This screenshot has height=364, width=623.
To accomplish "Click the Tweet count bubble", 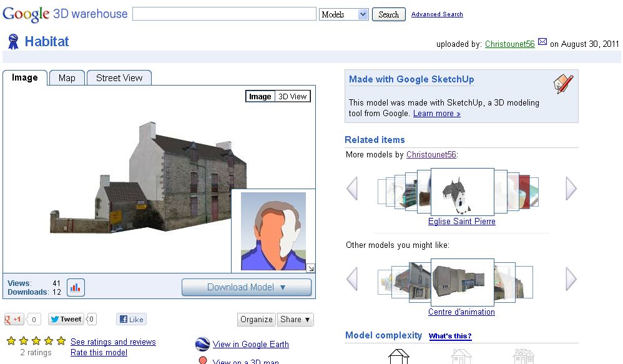I will 91,319.
